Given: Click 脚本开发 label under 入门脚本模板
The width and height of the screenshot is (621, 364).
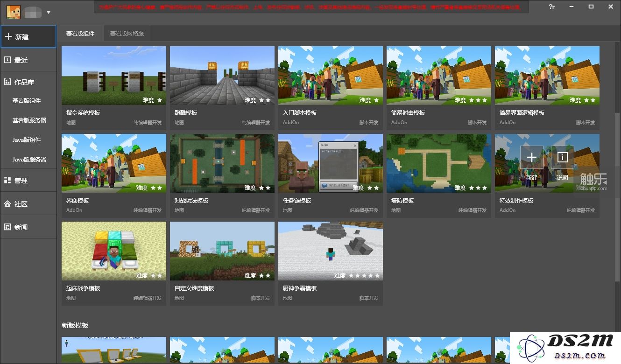Looking at the screenshot, I should coord(369,123).
